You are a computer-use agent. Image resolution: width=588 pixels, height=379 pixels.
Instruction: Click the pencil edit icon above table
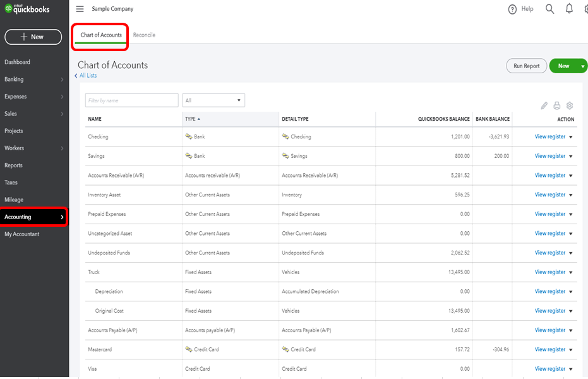(544, 105)
